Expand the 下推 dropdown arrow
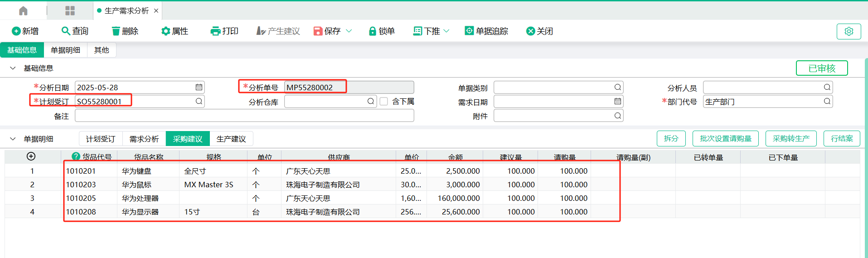 tap(446, 31)
